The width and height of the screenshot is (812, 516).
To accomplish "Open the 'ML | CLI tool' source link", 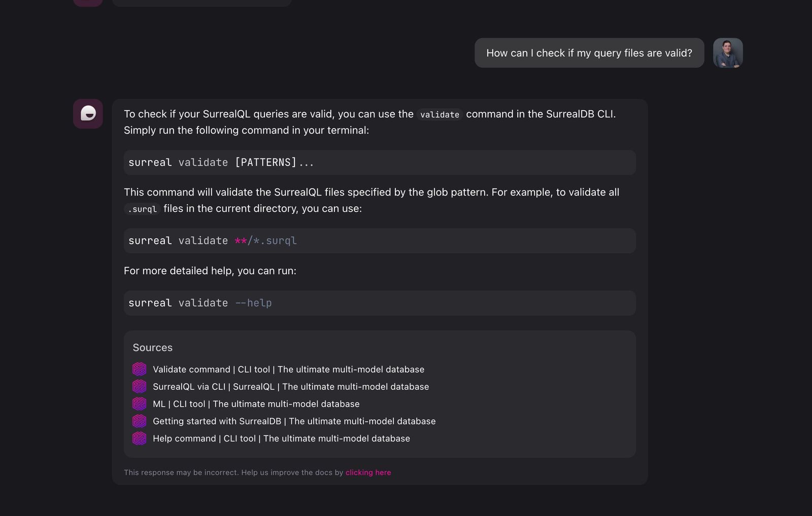I will click(x=256, y=404).
